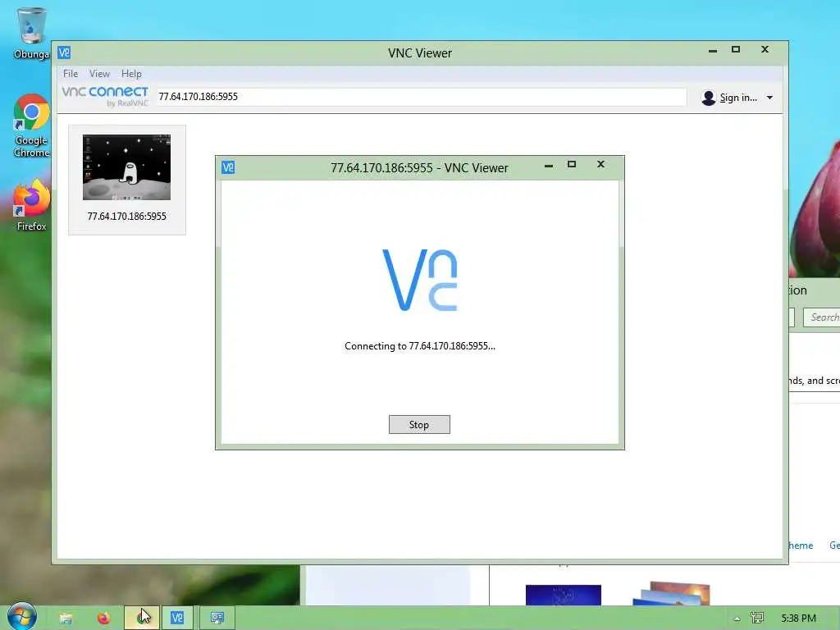Viewport: 840px width, 630px height.
Task: Close the main VNC Viewer window
Action: (765, 49)
